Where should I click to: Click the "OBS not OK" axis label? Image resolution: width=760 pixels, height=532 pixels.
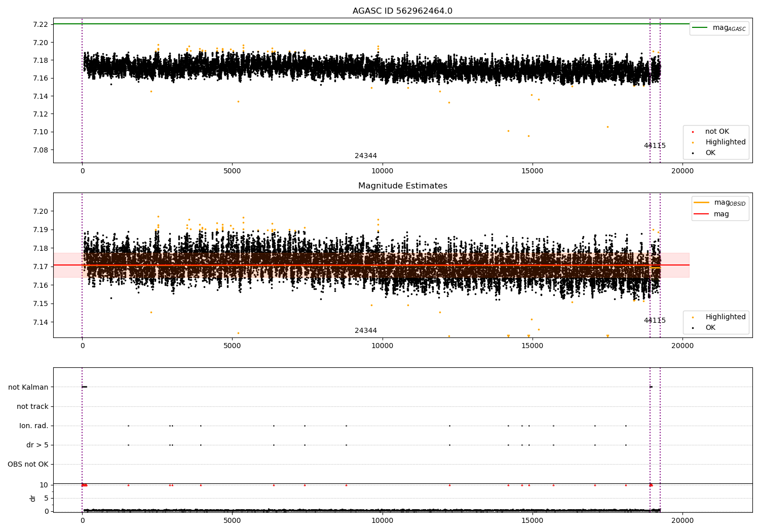point(28,464)
